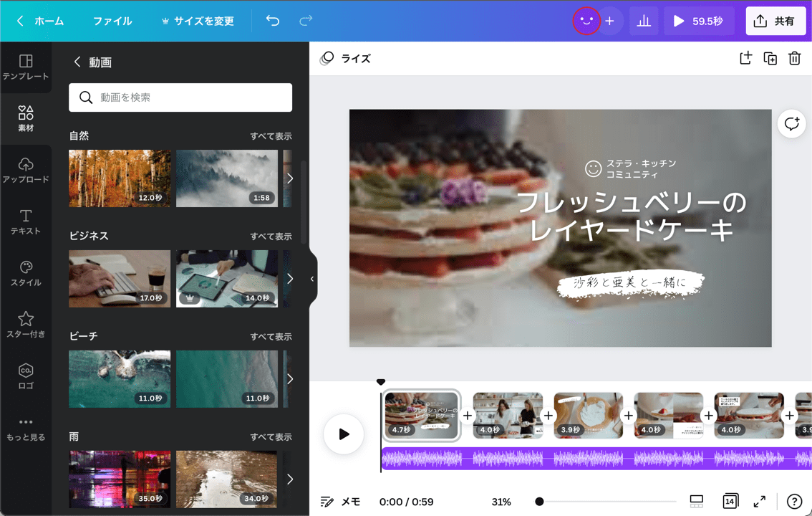Open the comment bubble beside the canvas
The height and width of the screenshot is (516, 812).
(791, 123)
